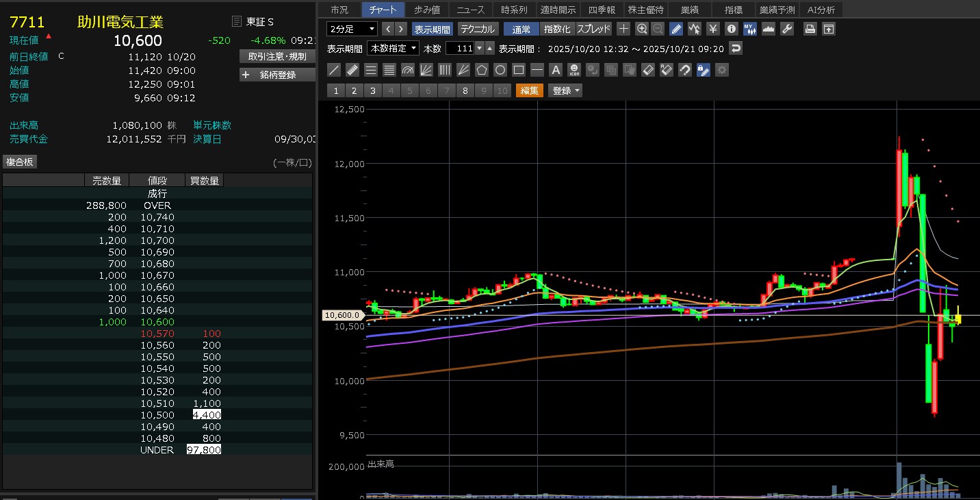This screenshot has width=980, height=500.
Task: Click the zoom-in magnifier icon
Action: click(641, 29)
